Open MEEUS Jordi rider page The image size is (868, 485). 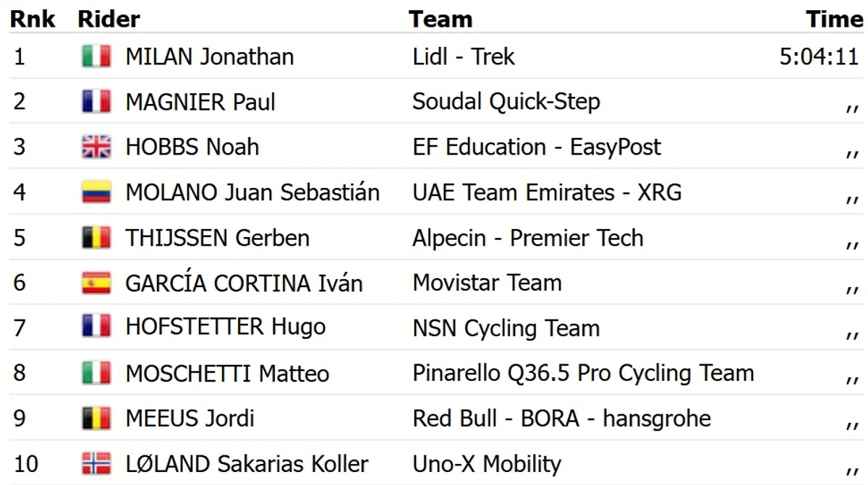tap(190, 418)
